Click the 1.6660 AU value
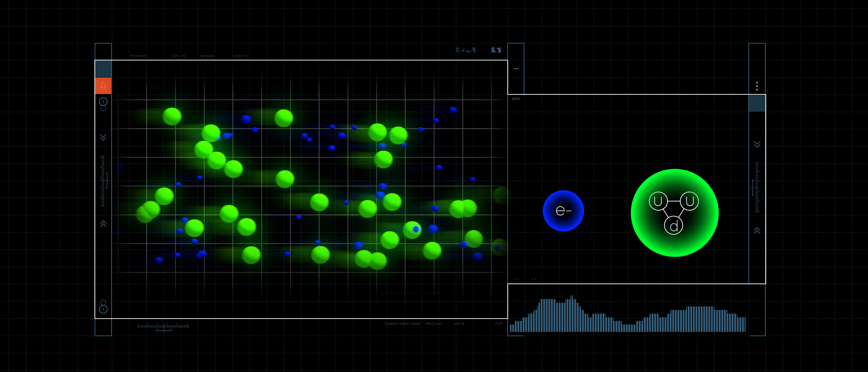The width and height of the screenshot is (868, 372). (240, 56)
